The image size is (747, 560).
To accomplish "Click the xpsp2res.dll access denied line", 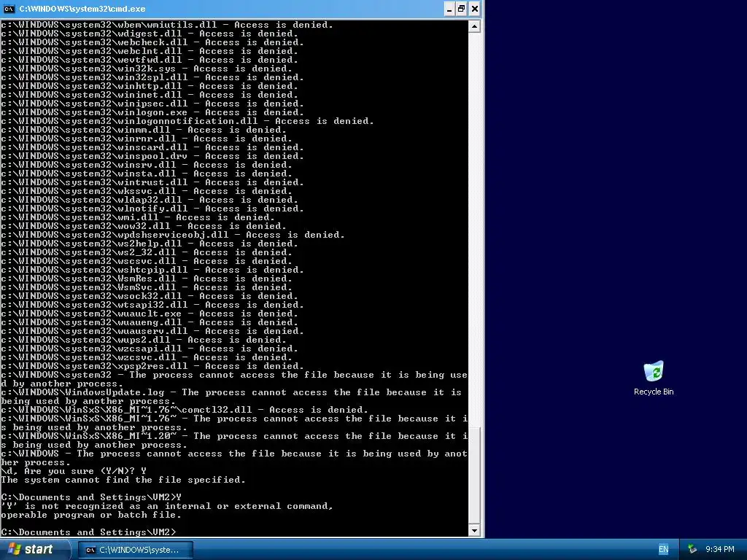I will pyautogui.click(x=152, y=366).
